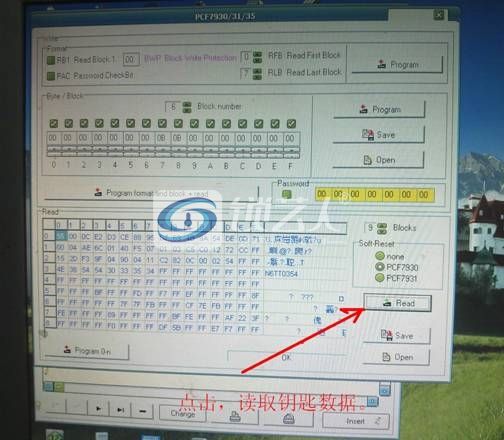Select the none soft-reset option
This screenshot has height=440, width=504.
(x=380, y=256)
